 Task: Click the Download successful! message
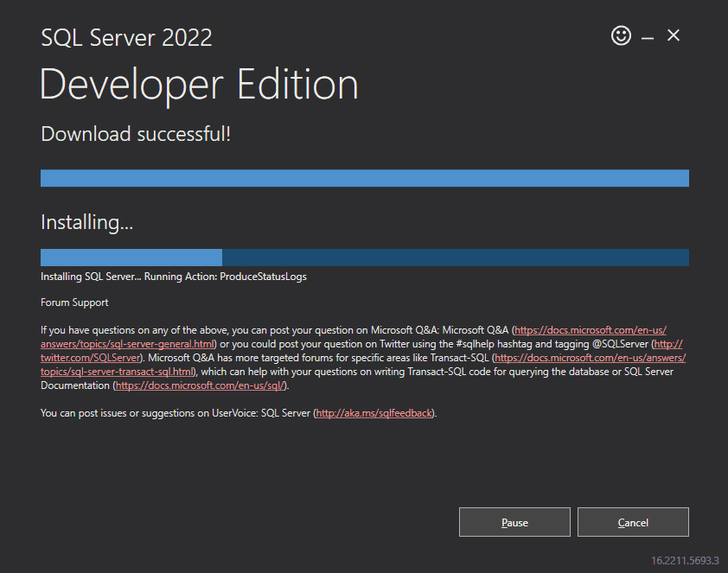[136, 134]
